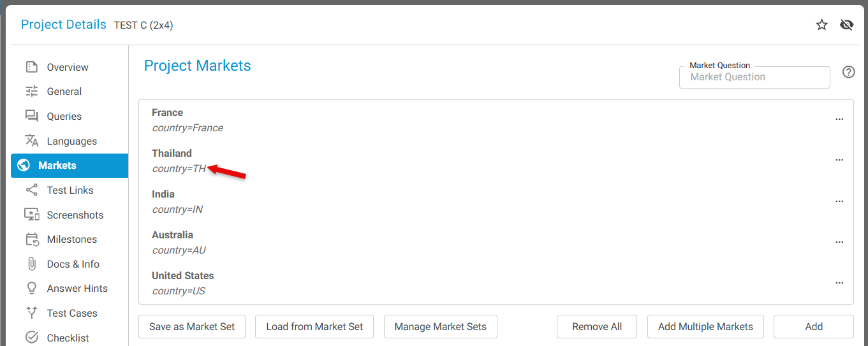Go to the Answer Hints section
Screen dimensions: 868x346
pyautogui.click(x=77, y=289)
